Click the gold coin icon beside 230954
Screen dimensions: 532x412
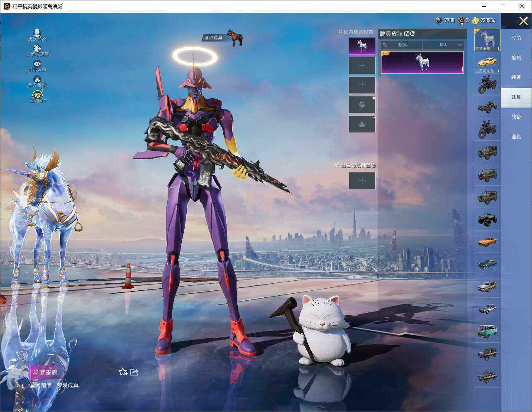[x=476, y=20]
